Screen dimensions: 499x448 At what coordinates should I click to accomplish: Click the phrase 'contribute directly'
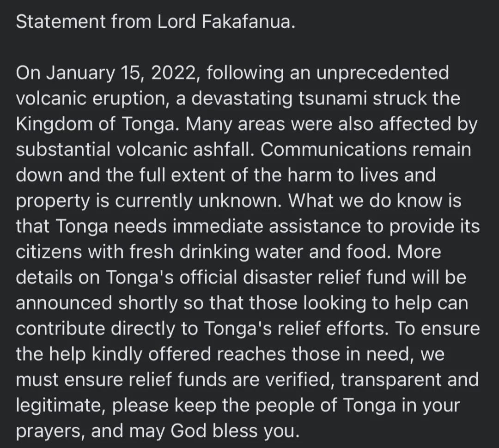pos(96,329)
